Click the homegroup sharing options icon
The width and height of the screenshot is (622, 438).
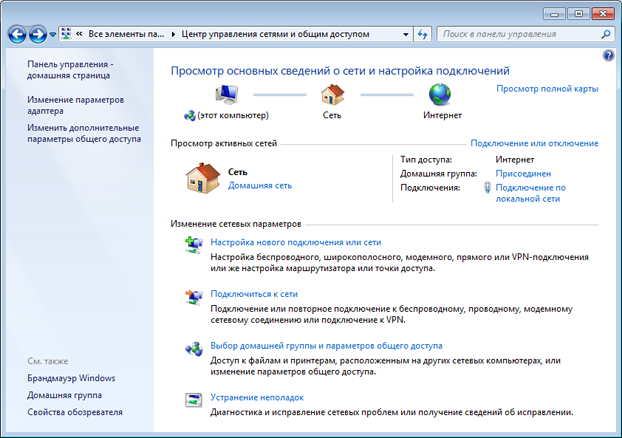tap(194, 349)
